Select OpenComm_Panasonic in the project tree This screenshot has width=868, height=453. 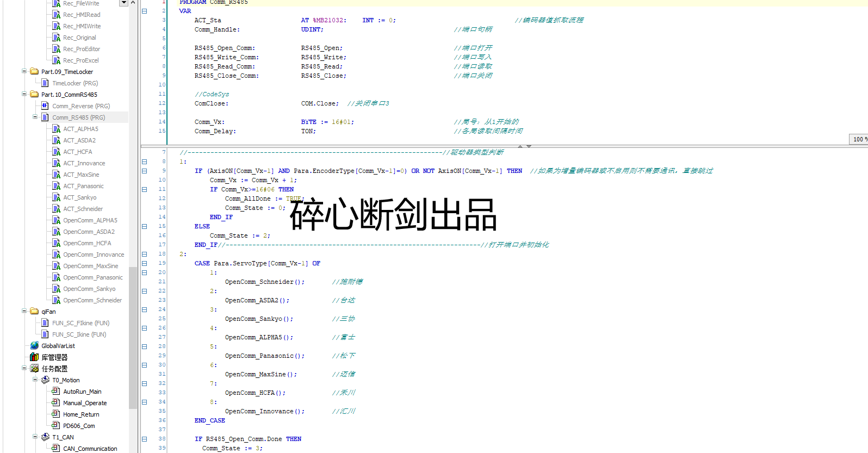[92, 277]
